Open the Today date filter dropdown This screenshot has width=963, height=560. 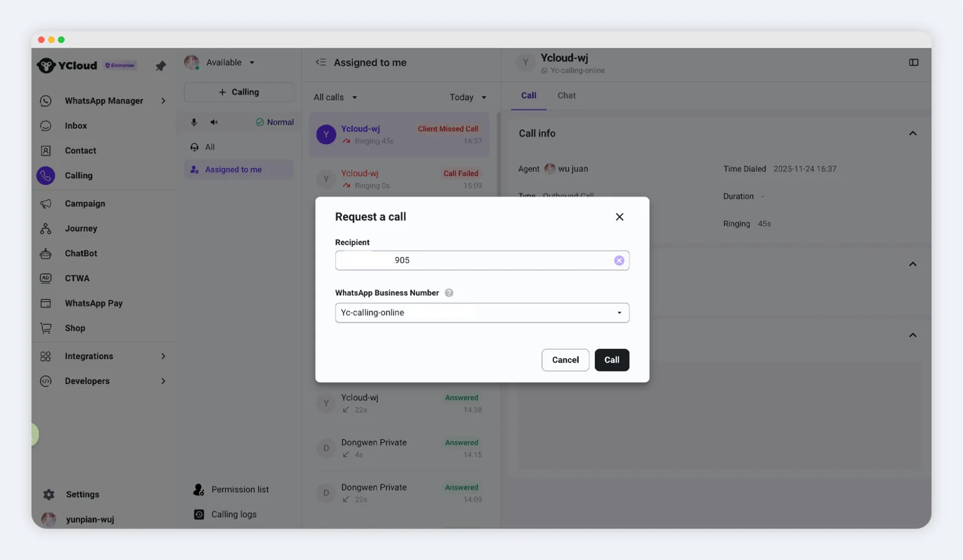pyautogui.click(x=468, y=98)
